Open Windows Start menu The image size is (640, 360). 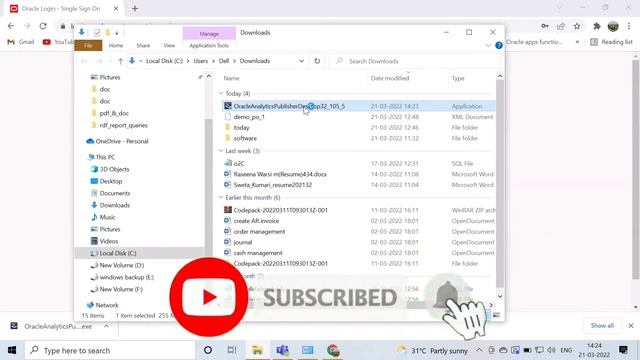(x=12, y=350)
